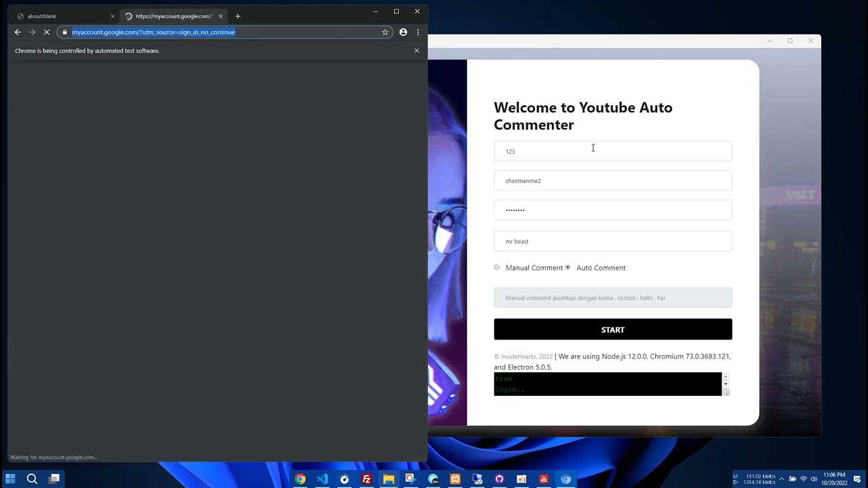Open GitHub Desktop from the taskbar
Viewport: 868px width, 488px height.
tap(499, 479)
